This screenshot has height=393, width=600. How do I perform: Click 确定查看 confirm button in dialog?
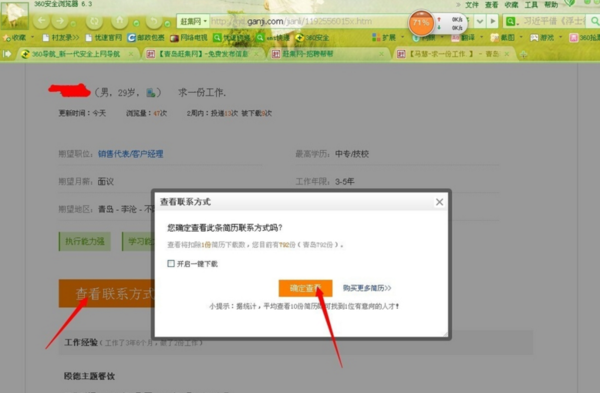click(305, 288)
